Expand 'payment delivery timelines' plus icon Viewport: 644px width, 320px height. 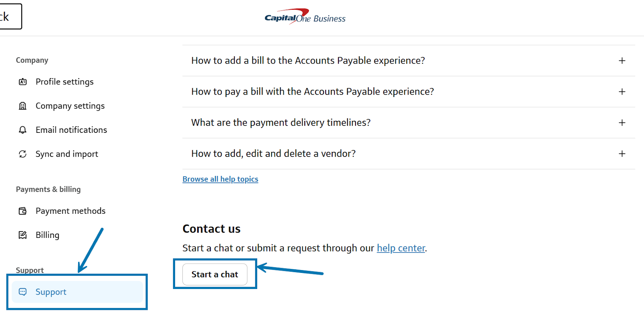622,123
